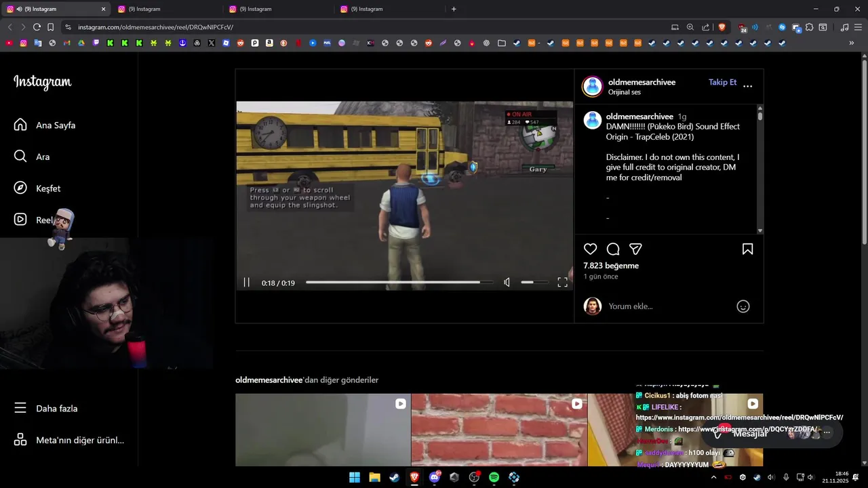
Task: Open the Amazon bookmark
Action: tap(269, 43)
